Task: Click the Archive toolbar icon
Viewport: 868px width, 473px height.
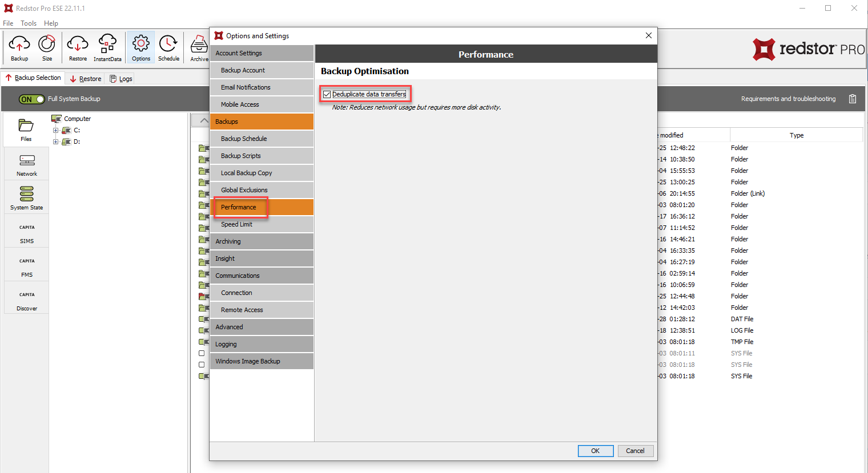Action: click(x=199, y=47)
